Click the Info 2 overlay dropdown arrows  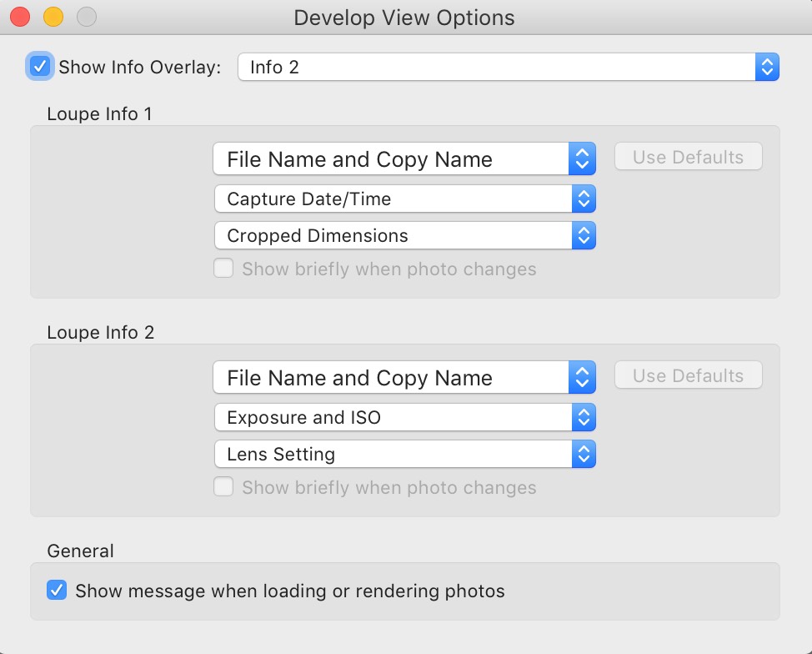click(x=767, y=67)
